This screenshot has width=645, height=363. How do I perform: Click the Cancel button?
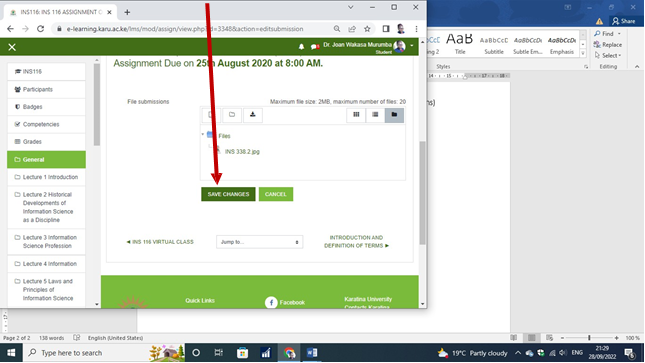(x=276, y=194)
